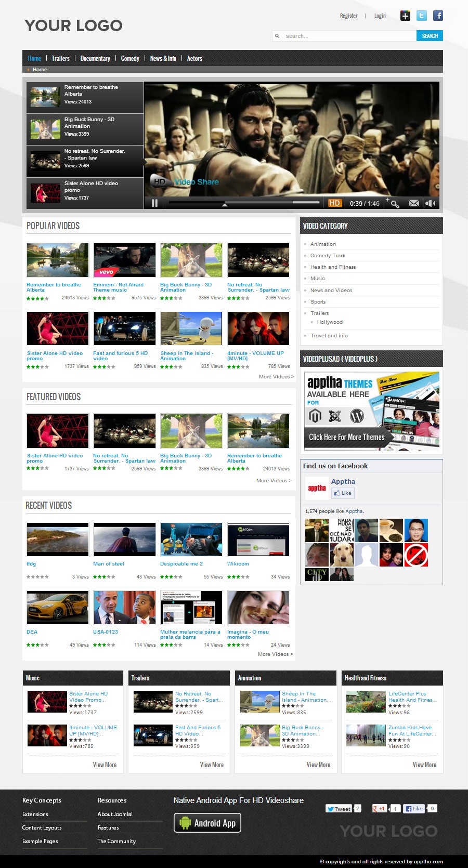Select the Trailers menu item

(x=60, y=58)
